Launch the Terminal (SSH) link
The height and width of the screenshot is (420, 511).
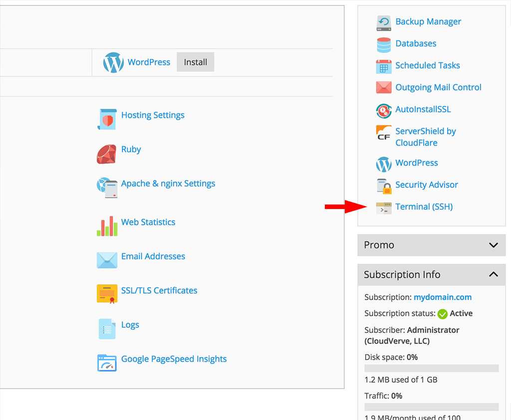pyautogui.click(x=424, y=207)
